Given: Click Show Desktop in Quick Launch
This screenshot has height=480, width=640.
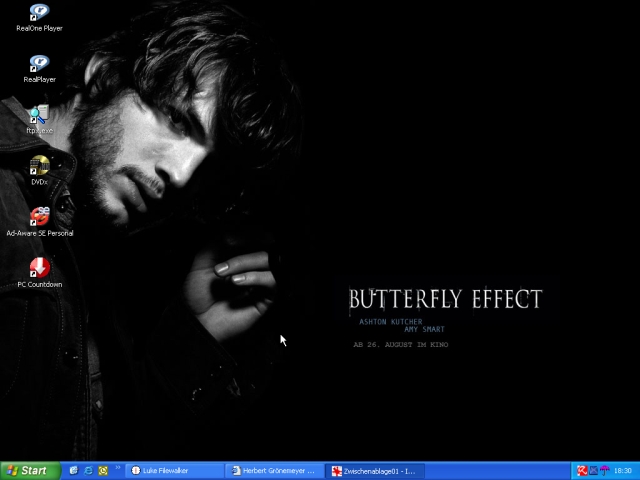Looking at the screenshot, I should pos(74,470).
